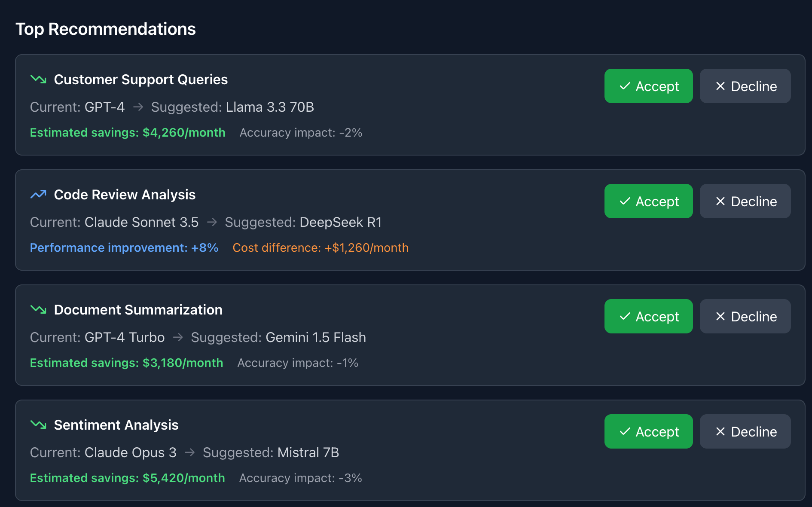
Task: Decline the Code Review Analysis recommendation
Action: (x=745, y=201)
